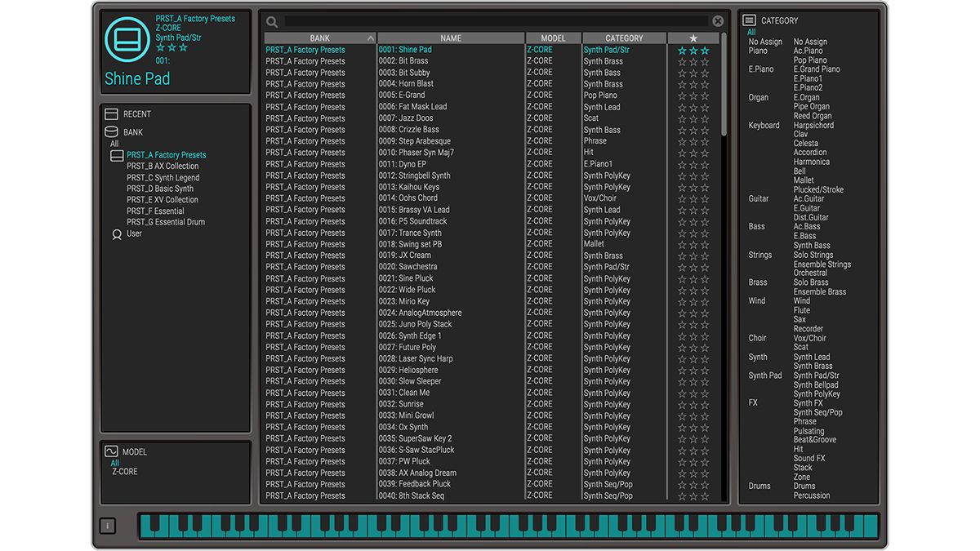Set star rating for Sunrise row
Viewport: 980px width, 551px height.
click(693, 404)
